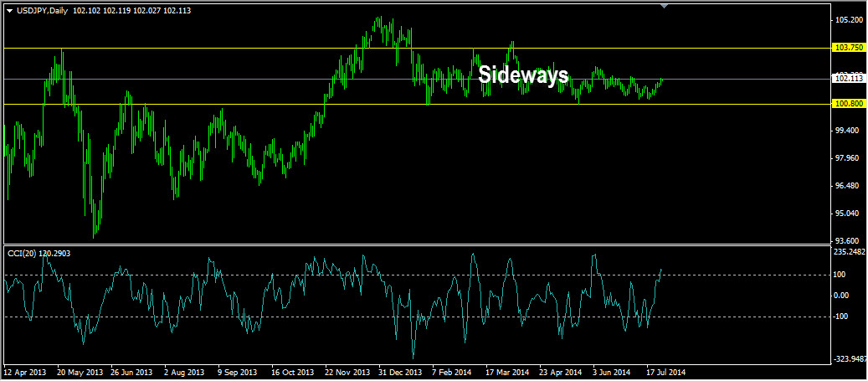Click the 100.800 yellow price label

848,104
